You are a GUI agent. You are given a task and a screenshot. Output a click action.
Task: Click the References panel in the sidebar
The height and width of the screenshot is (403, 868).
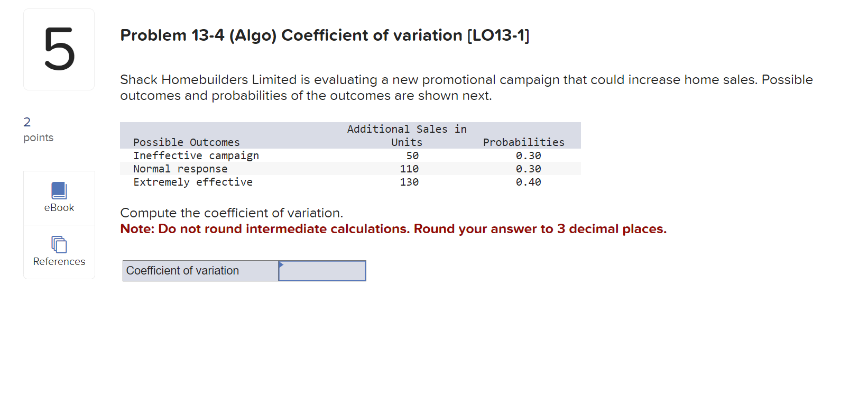(x=59, y=252)
